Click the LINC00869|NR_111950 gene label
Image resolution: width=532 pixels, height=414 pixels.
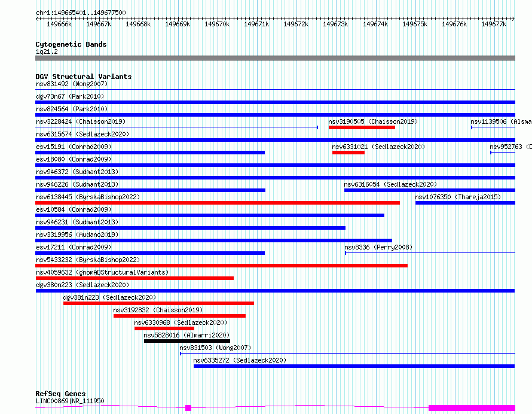click(x=70, y=401)
